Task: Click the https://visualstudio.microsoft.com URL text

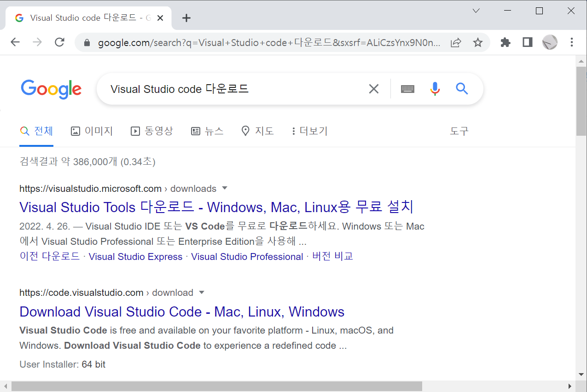Action: [90, 189]
